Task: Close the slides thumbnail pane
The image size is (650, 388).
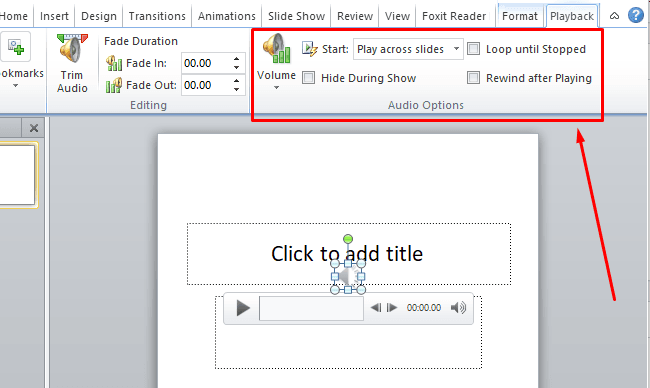Action: [34, 128]
